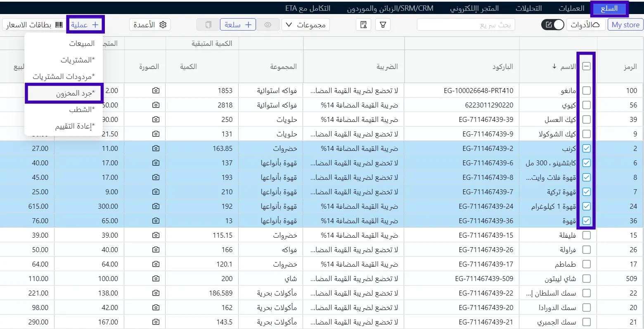Click camera icon in قهوة تركية row
The width and height of the screenshot is (644, 329).
pyautogui.click(x=156, y=192)
